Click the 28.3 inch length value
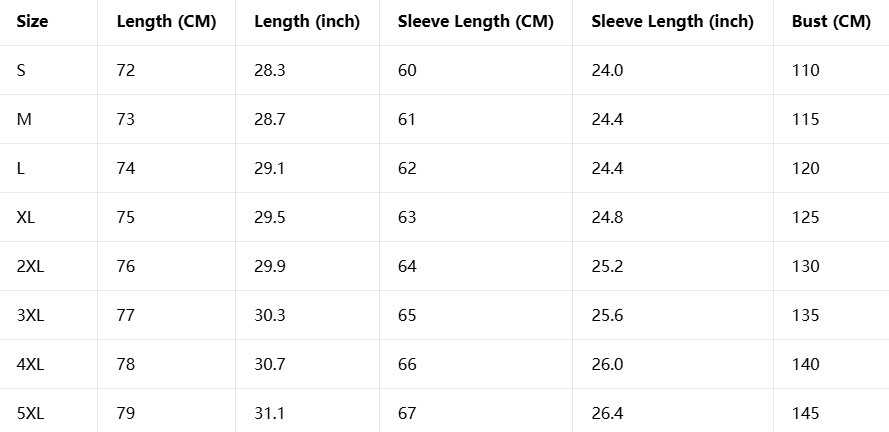The height and width of the screenshot is (432, 889). [x=269, y=70]
